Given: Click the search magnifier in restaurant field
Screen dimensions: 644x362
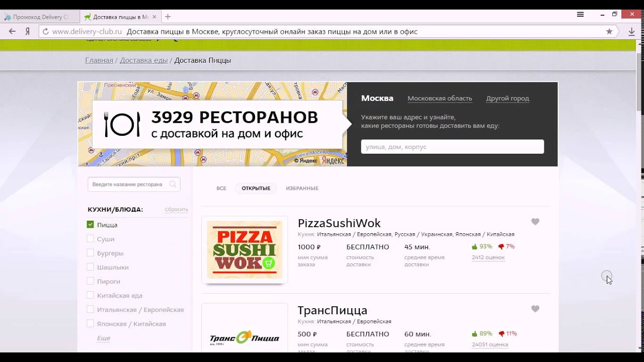Looking at the screenshot, I should click(173, 184).
